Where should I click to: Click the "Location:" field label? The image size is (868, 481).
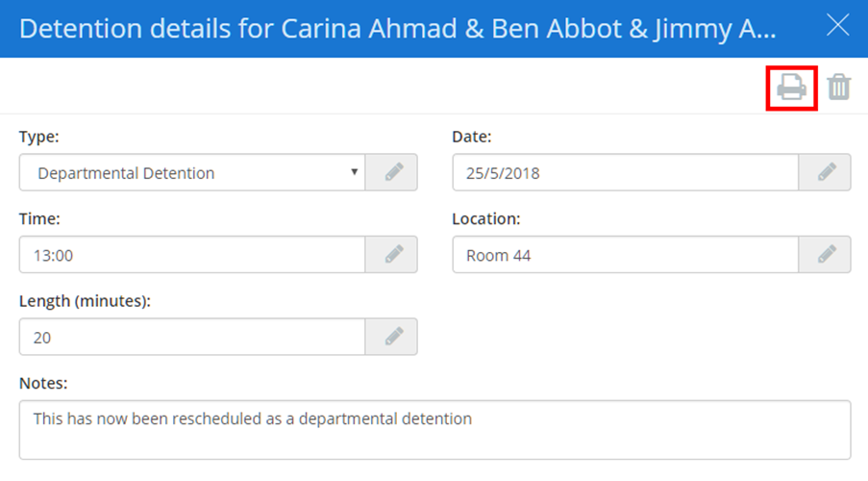[x=486, y=218]
